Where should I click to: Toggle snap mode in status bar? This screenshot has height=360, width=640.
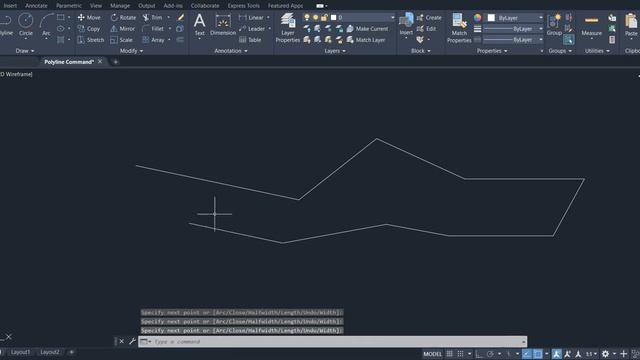click(x=460, y=354)
